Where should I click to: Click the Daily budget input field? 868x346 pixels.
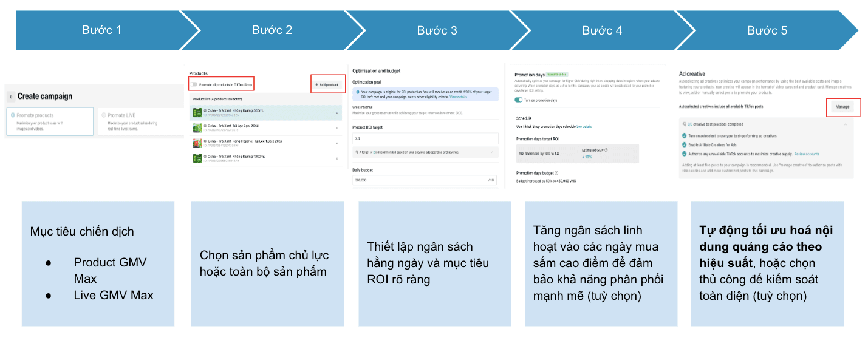pos(419,180)
